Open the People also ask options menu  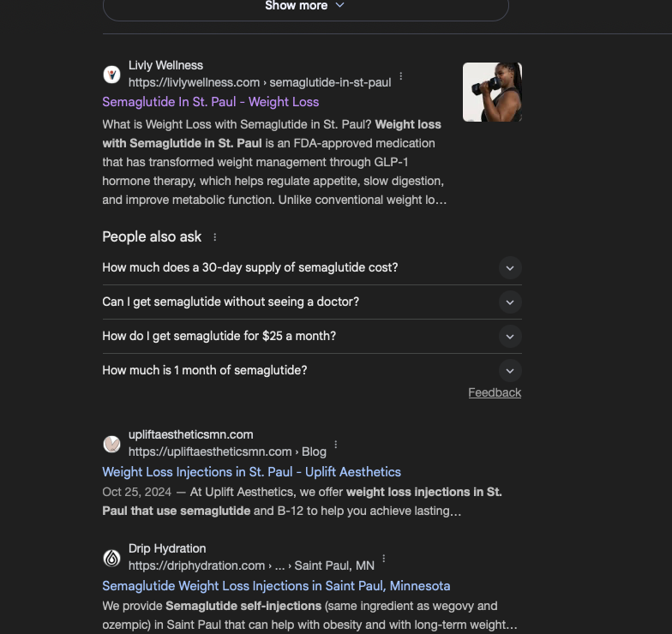point(215,237)
